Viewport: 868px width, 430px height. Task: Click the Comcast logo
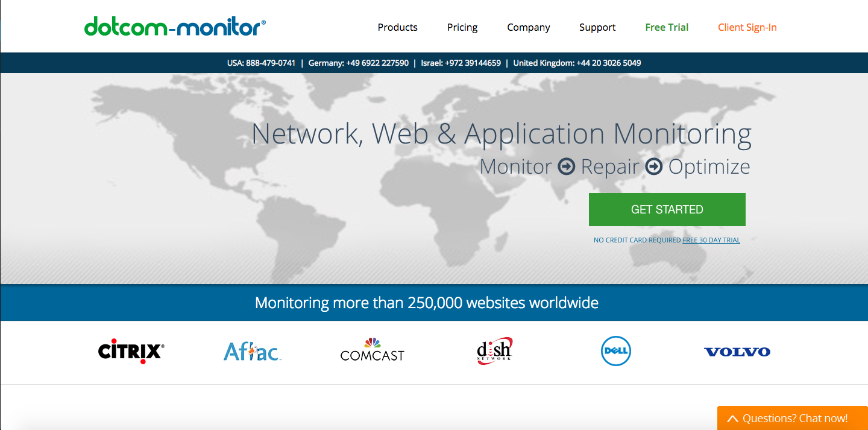click(372, 350)
